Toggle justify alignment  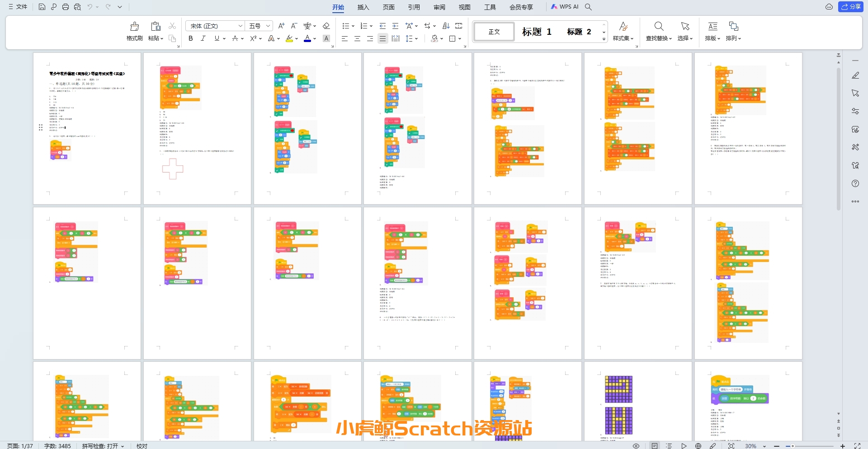(x=382, y=38)
